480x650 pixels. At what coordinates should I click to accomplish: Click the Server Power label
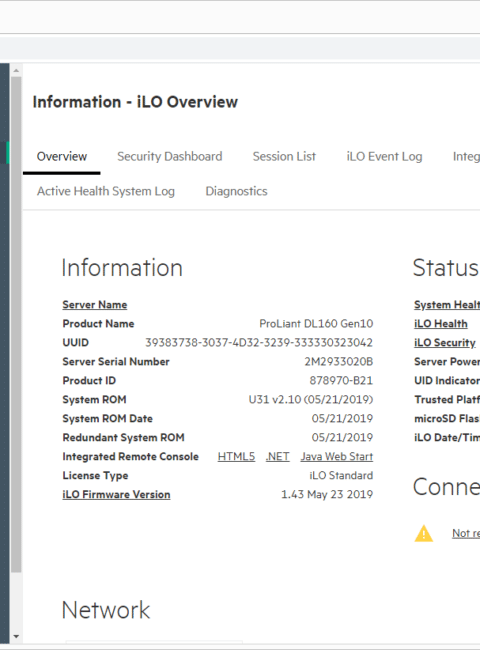pyautogui.click(x=447, y=362)
